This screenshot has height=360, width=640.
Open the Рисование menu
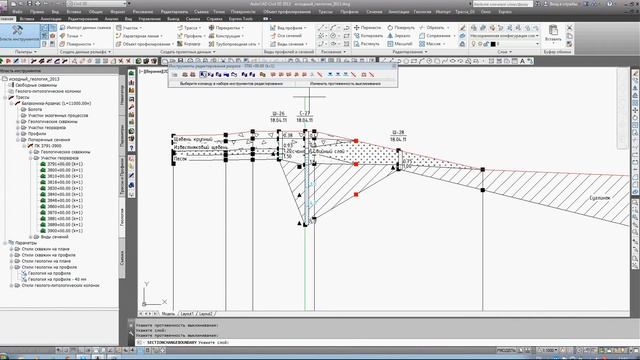tap(142, 12)
